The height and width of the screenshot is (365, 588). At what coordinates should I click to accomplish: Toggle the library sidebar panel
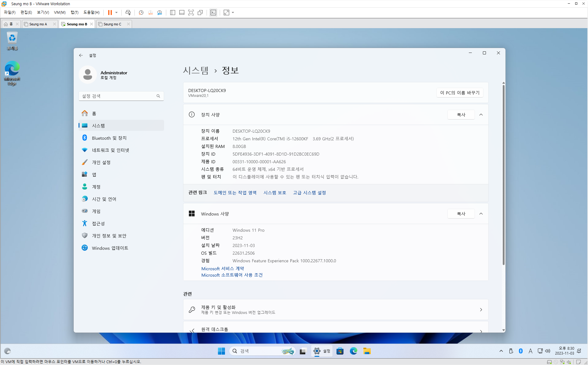point(173,13)
